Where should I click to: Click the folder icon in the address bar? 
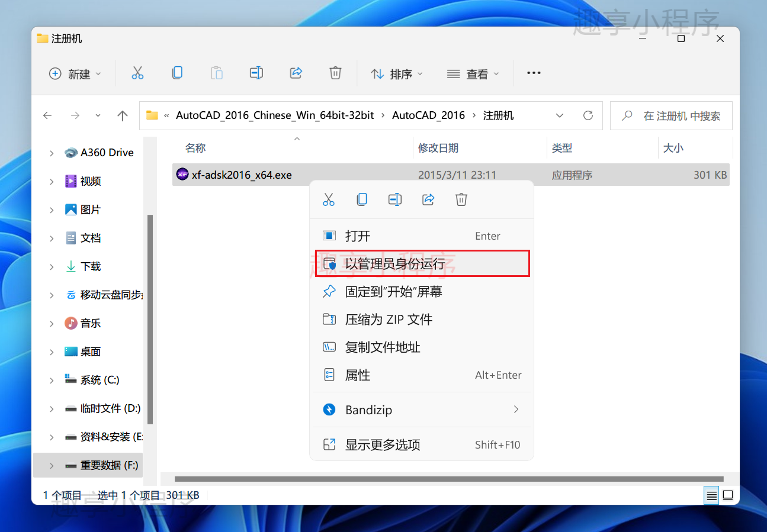pyautogui.click(x=152, y=115)
